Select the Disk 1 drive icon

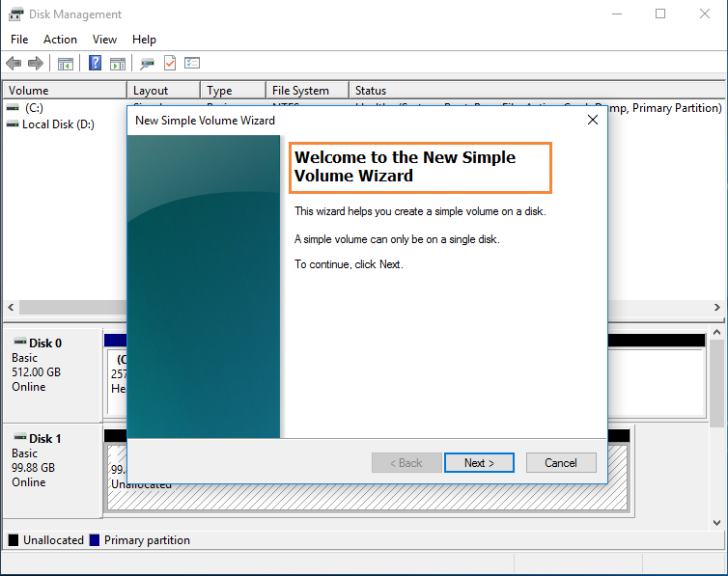(x=20, y=437)
